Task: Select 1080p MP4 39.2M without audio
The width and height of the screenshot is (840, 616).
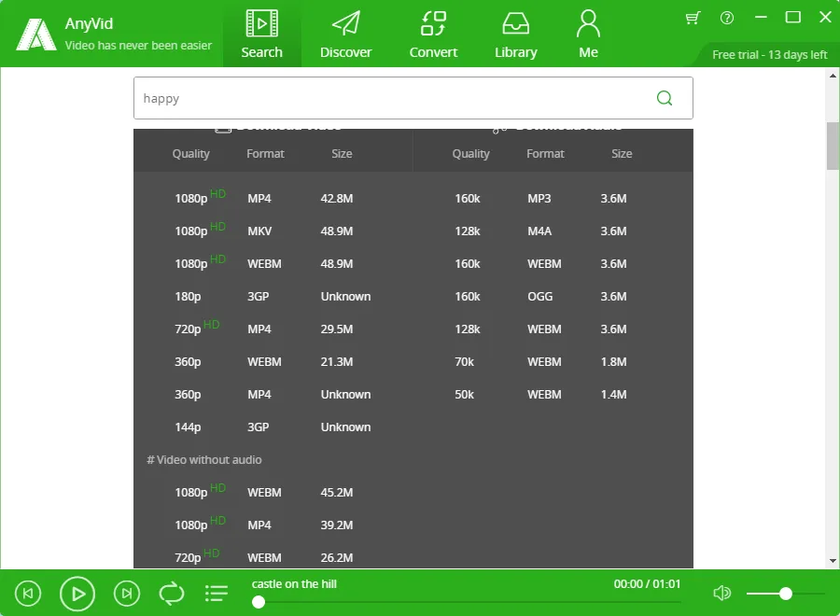Action: tap(273, 525)
